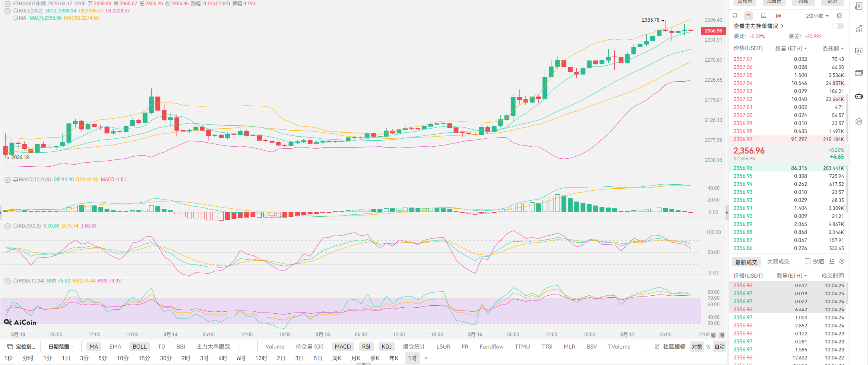Open the 2位小数 decimal precision dropdown
The image size is (868, 365).
tap(817, 16)
